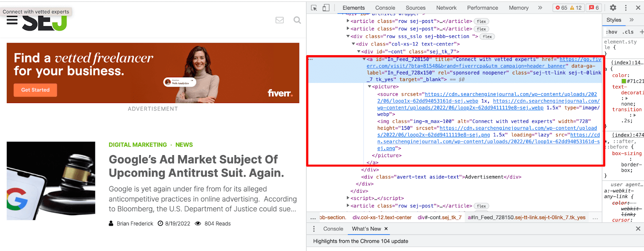The image size is (644, 251).
Task: Click flex badge on second article
Action: click(481, 29)
